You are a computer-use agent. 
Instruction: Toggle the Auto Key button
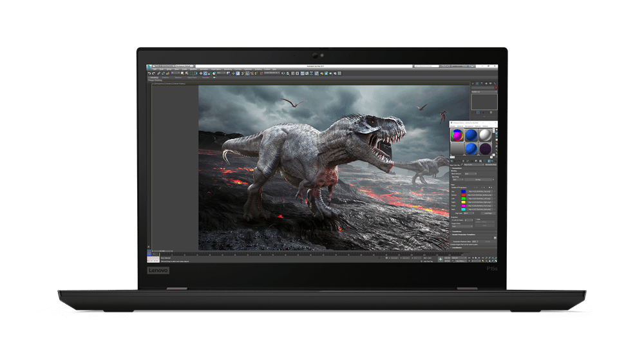[448, 258]
